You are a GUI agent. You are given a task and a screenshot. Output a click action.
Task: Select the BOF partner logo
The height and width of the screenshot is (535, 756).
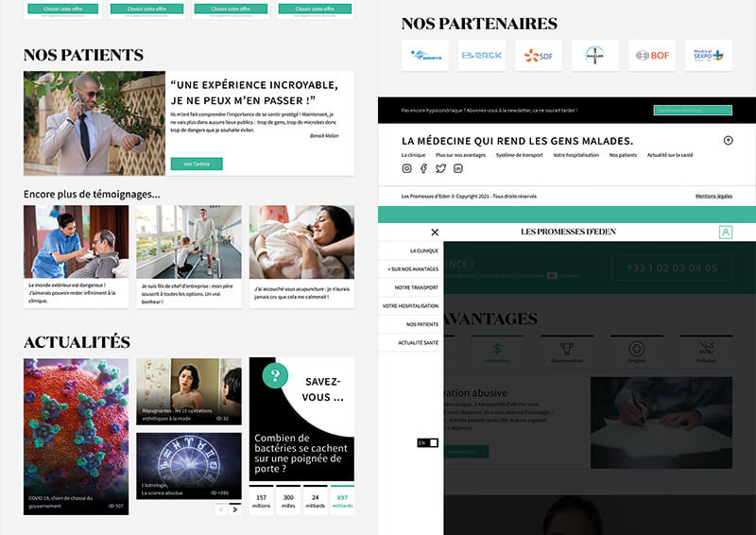pyautogui.click(x=651, y=55)
